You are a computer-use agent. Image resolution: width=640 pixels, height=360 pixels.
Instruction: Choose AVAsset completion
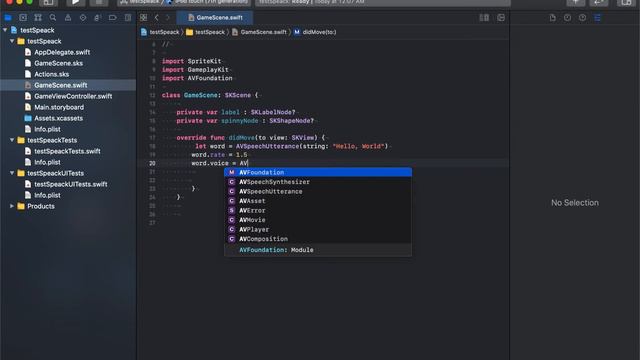pos(318,201)
